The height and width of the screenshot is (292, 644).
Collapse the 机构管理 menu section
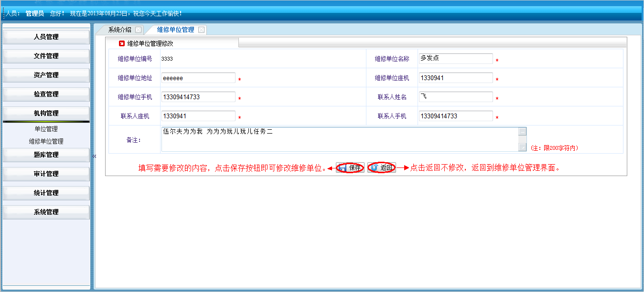pos(46,114)
